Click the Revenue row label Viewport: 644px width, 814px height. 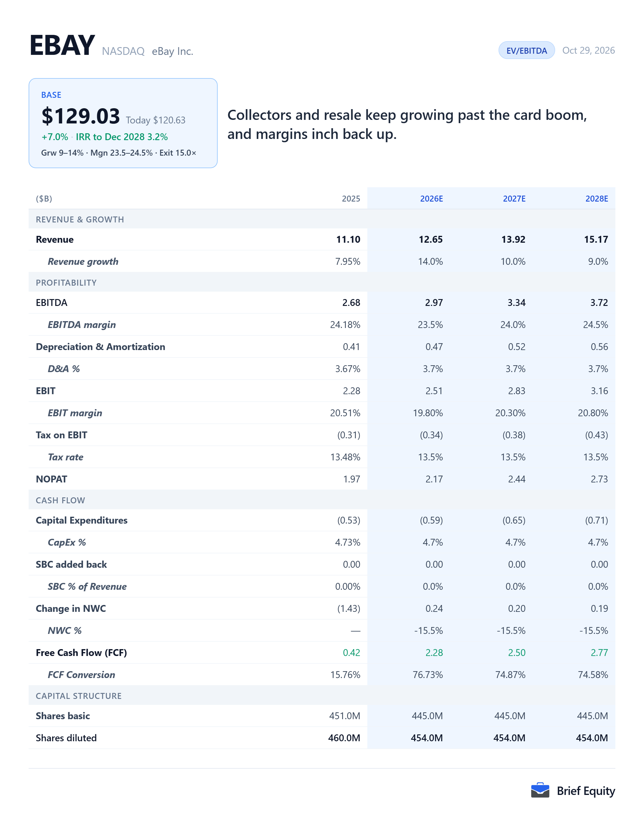[55, 239]
